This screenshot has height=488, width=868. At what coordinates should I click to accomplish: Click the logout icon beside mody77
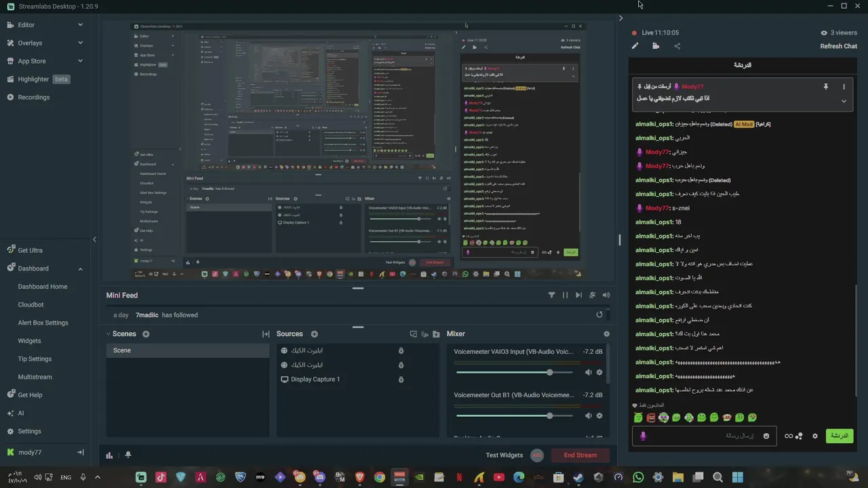pos(80,452)
